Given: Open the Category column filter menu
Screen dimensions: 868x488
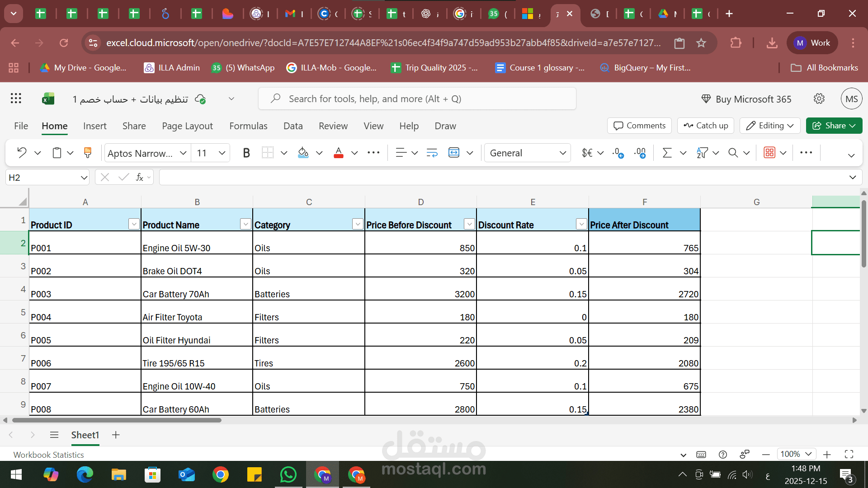Looking at the screenshot, I should (358, 224).
